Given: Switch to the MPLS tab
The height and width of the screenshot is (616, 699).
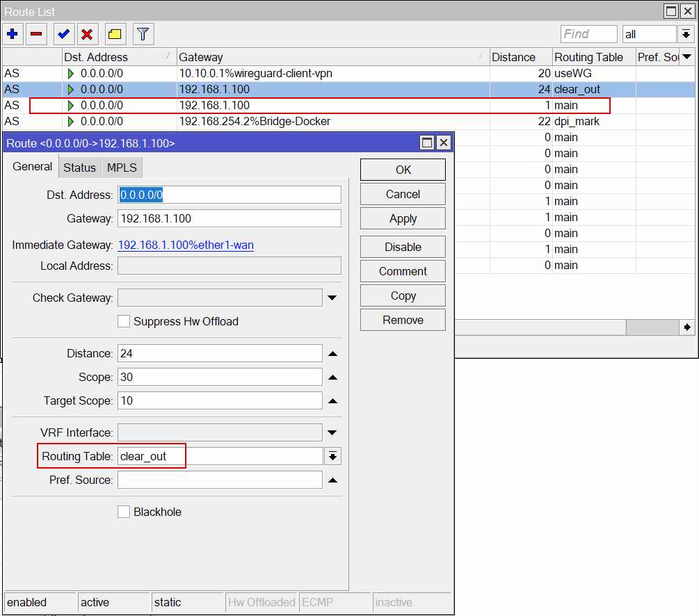Looking at the screenshot, I should 122,168.
